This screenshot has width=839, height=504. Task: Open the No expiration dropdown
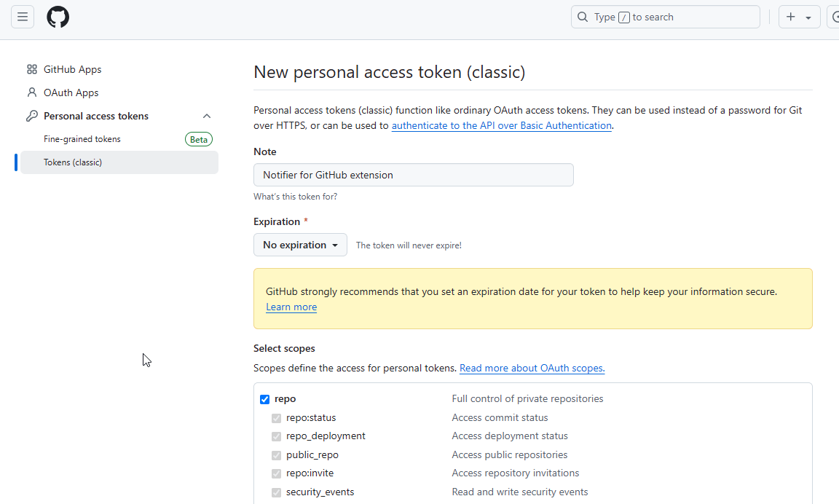click(300, 245)
